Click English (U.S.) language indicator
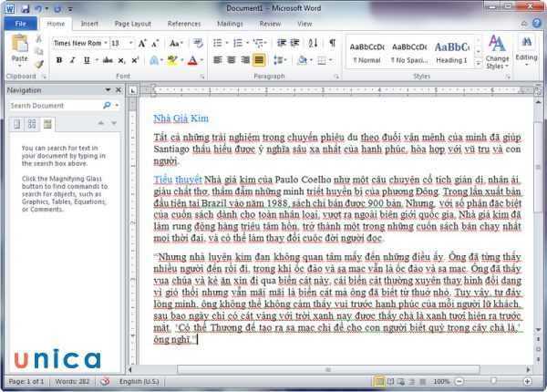Viewport: 547px width, 392px height. 139,382
